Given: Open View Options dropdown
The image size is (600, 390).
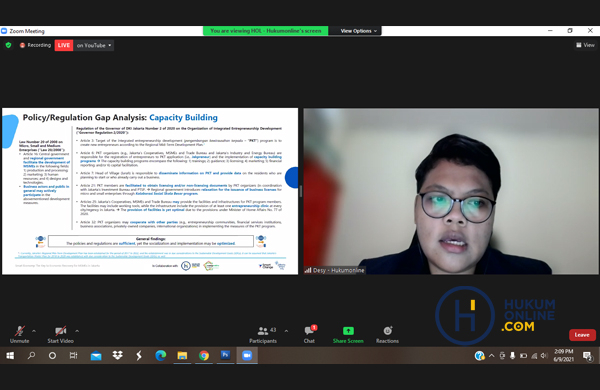Looking at the screenshot, I should pos(358,31).
